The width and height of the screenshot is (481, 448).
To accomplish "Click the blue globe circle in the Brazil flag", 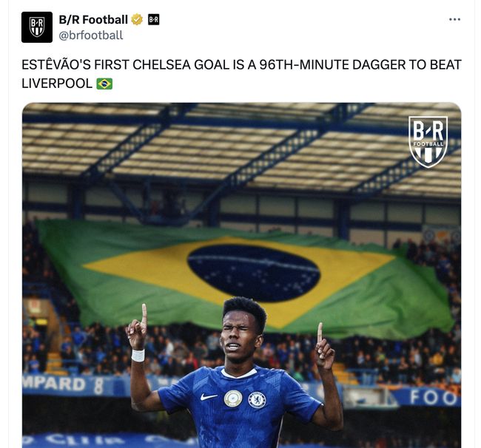I will (254, 273).
